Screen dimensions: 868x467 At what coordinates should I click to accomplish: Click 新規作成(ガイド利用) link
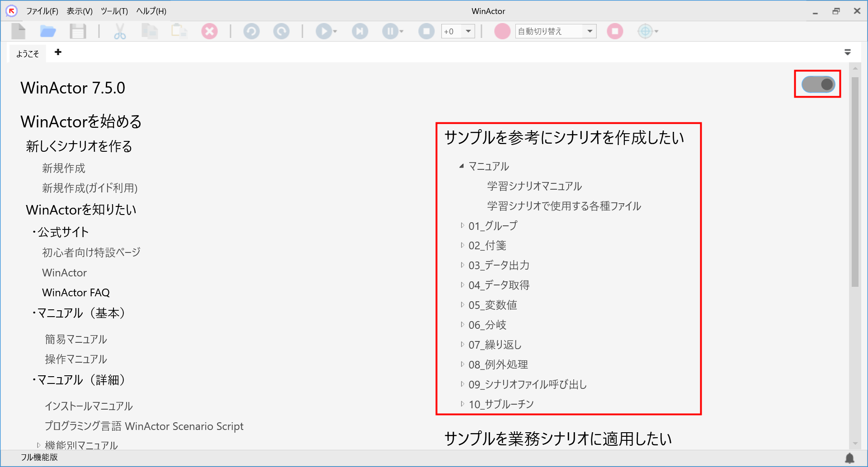90,188
